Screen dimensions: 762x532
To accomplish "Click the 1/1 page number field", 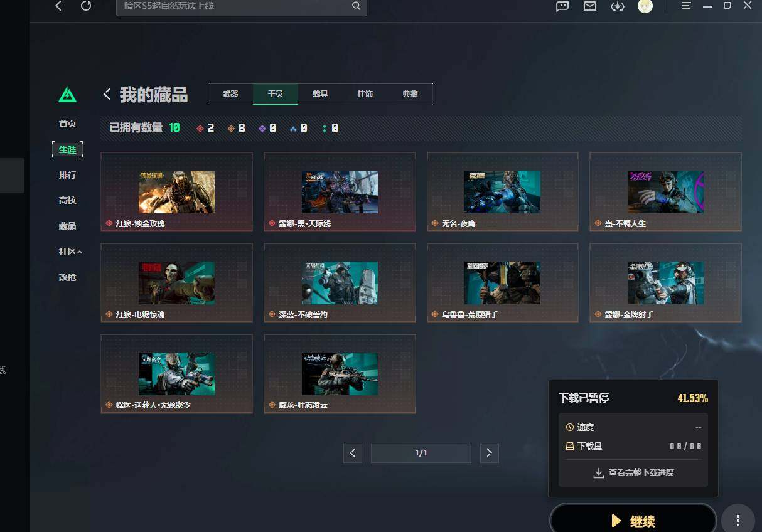I will pyautogui.click(x=421, y=453).
